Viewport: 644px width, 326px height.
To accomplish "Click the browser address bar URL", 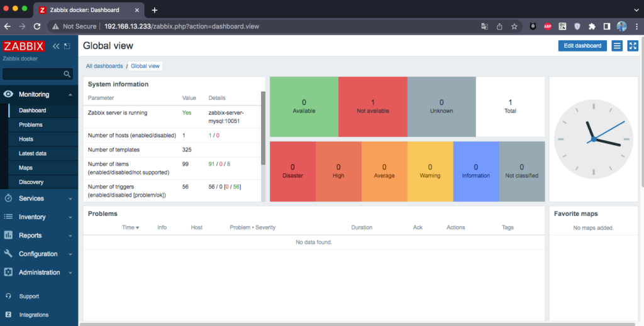I will tap(182, 26).
